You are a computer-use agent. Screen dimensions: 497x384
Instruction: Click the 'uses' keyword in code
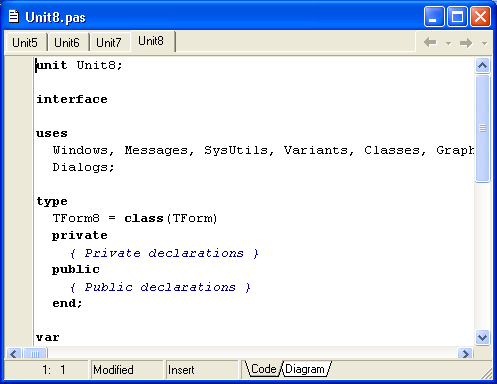(x=52, y=133)
